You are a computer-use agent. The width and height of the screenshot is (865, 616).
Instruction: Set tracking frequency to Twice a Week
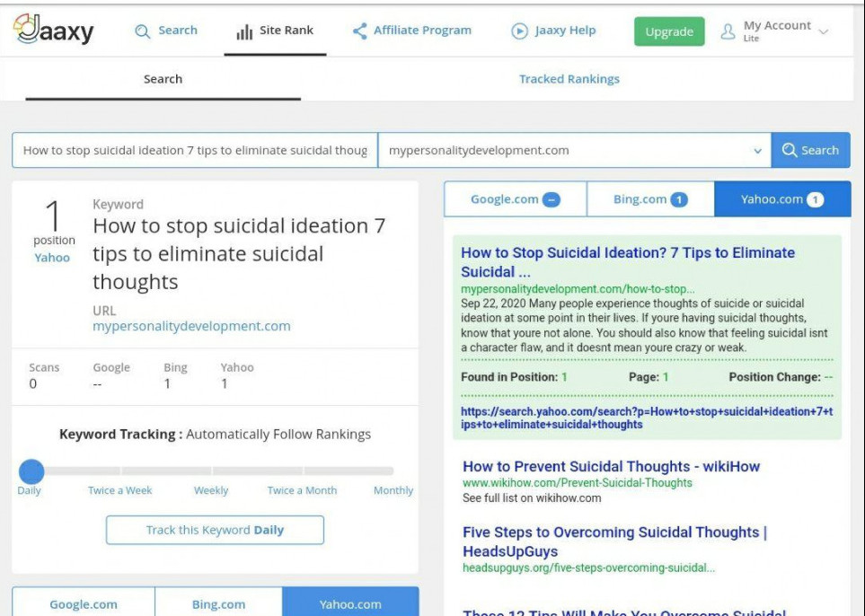[x=119, y=490]
